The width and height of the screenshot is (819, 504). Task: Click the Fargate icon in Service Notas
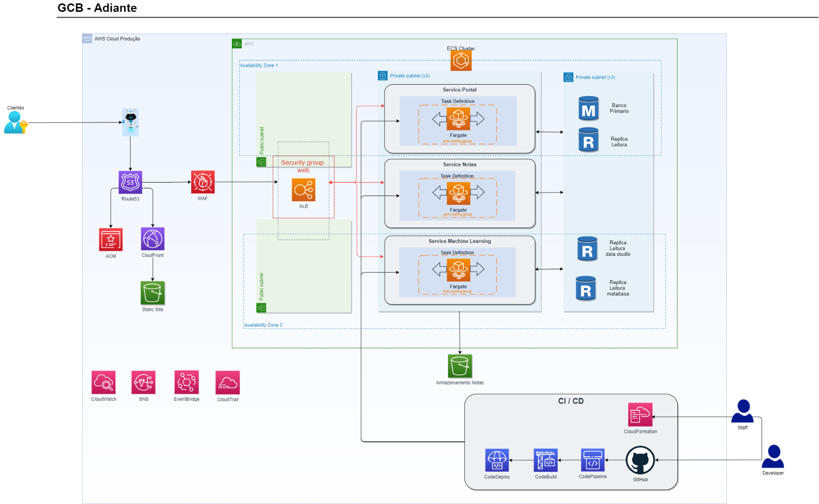pos(459,193)
